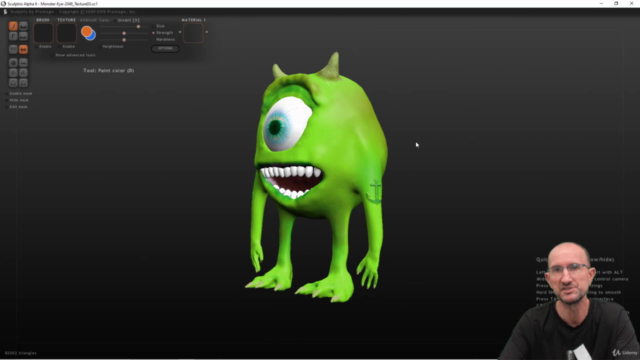Enable the Texture checkbox

(60, 47)
